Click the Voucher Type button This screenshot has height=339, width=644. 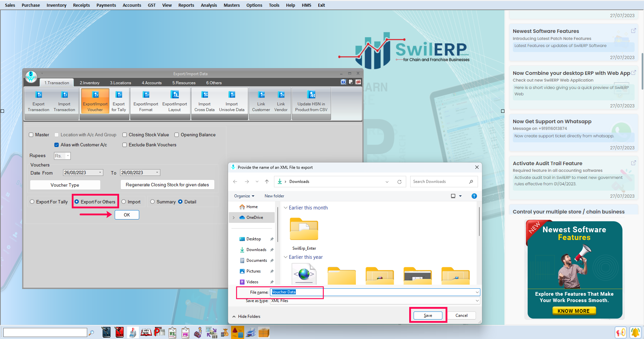click(x=65, y=185)
